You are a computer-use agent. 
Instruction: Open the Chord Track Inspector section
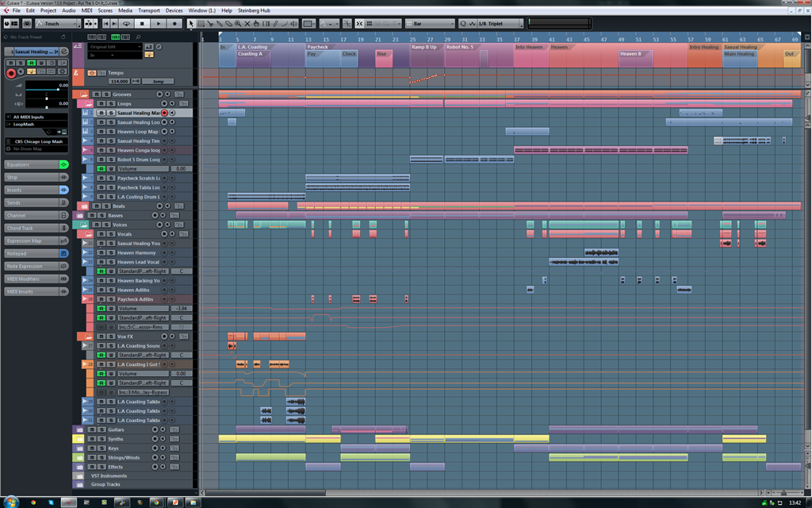click(36, 228)
